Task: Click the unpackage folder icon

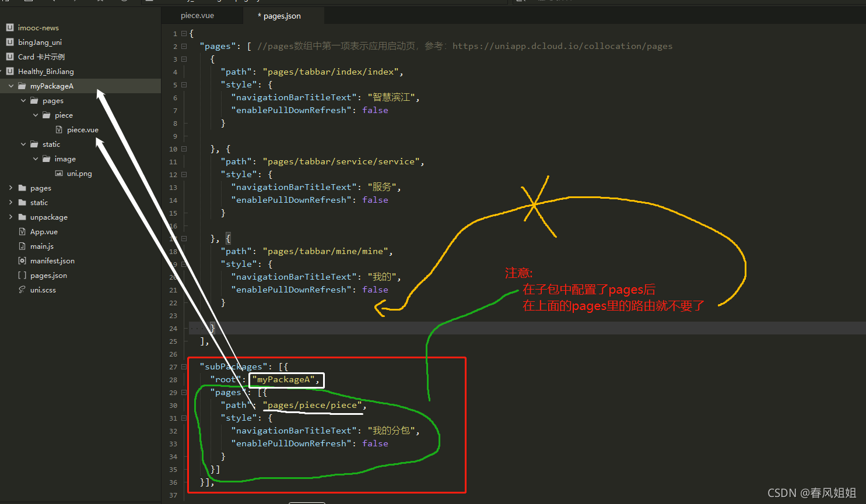Action: (x=22, y=217)
